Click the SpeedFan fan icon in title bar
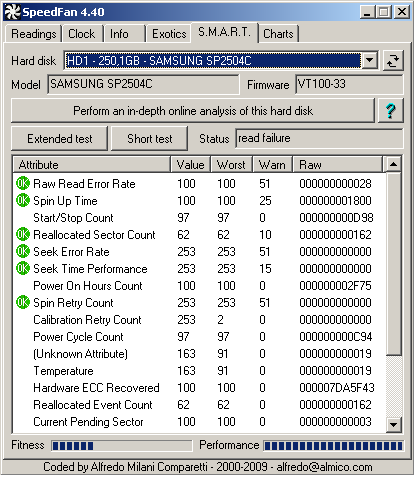Screen dimensions: 414x477 coord(13,12)
